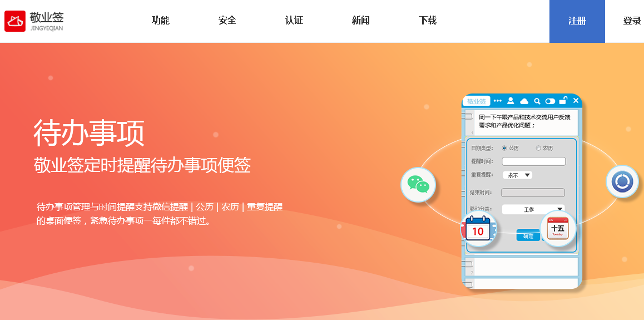Click the calendar icon showing 10
The image size is (644, 320).
pos(478,229)
